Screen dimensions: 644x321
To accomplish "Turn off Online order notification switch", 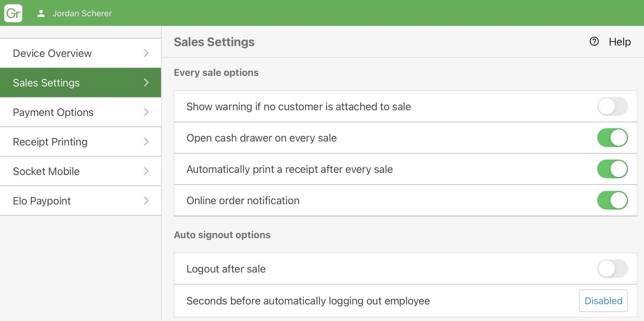I will click(612, 200).
